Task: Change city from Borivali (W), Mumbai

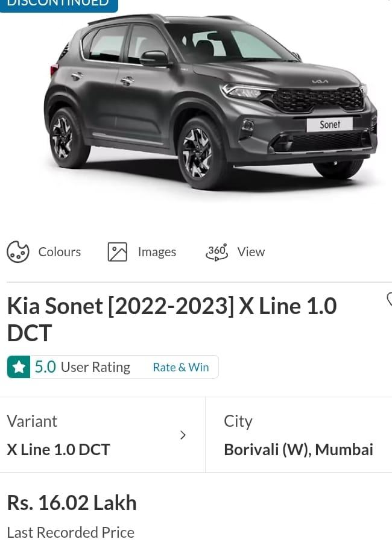Action: point(299,435)
